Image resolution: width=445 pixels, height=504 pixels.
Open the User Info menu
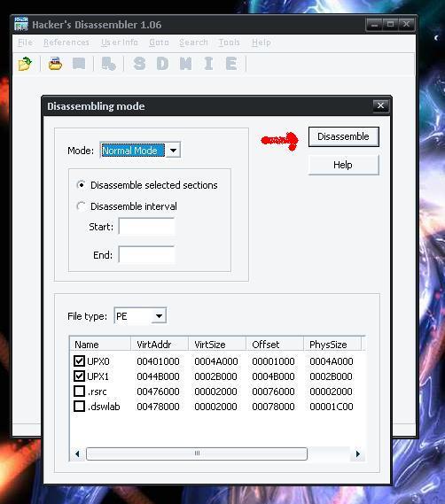pos(120,43)
